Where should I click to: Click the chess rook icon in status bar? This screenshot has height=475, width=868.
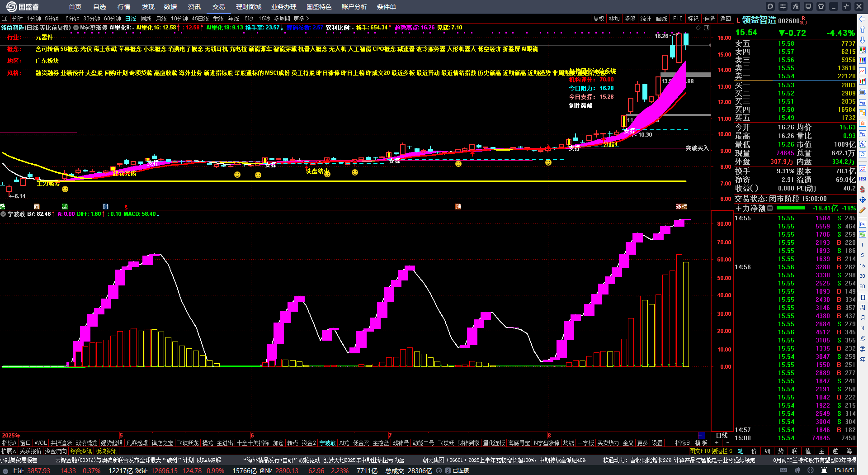824,470
